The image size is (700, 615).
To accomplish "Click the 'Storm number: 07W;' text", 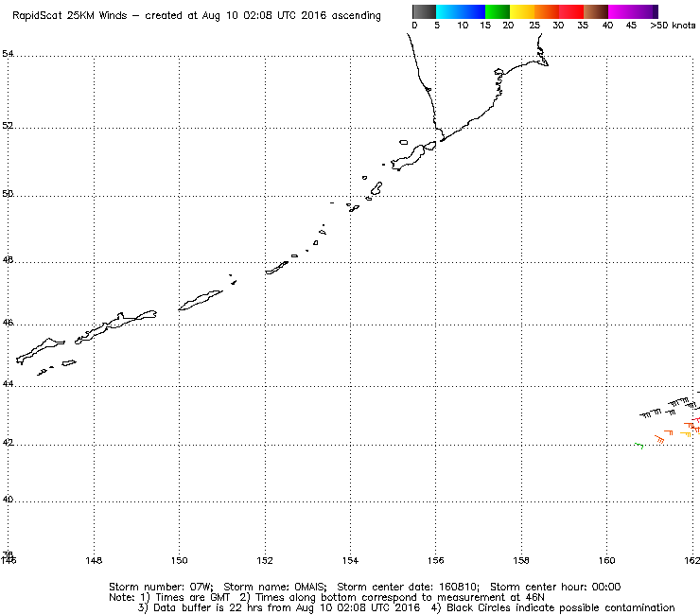I will 161,587.
